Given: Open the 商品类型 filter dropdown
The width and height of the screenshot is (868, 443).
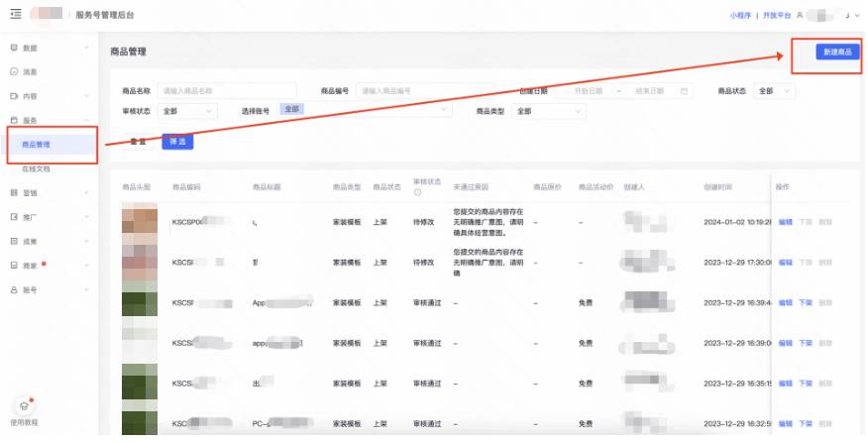Looking at the screenshot, I should 547,111.
